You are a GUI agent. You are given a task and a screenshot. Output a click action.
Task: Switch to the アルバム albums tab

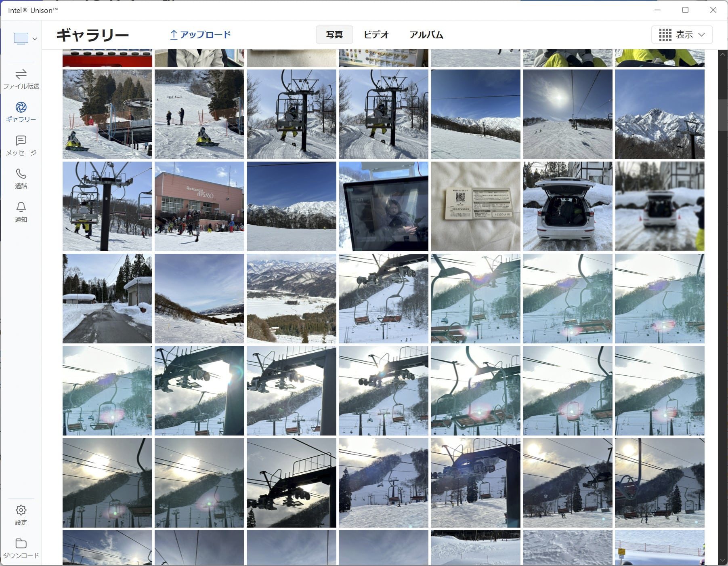tap(426, 35)
